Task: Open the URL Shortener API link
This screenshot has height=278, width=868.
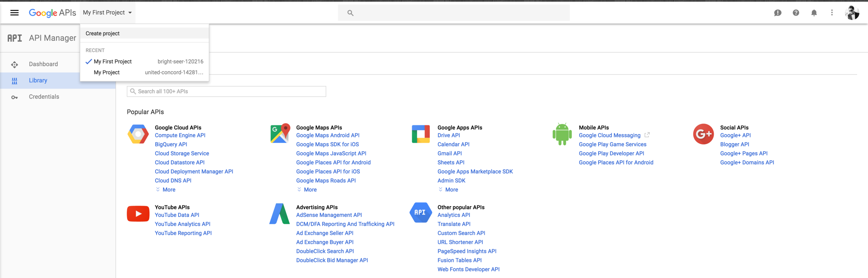Action: coord(460,242)
